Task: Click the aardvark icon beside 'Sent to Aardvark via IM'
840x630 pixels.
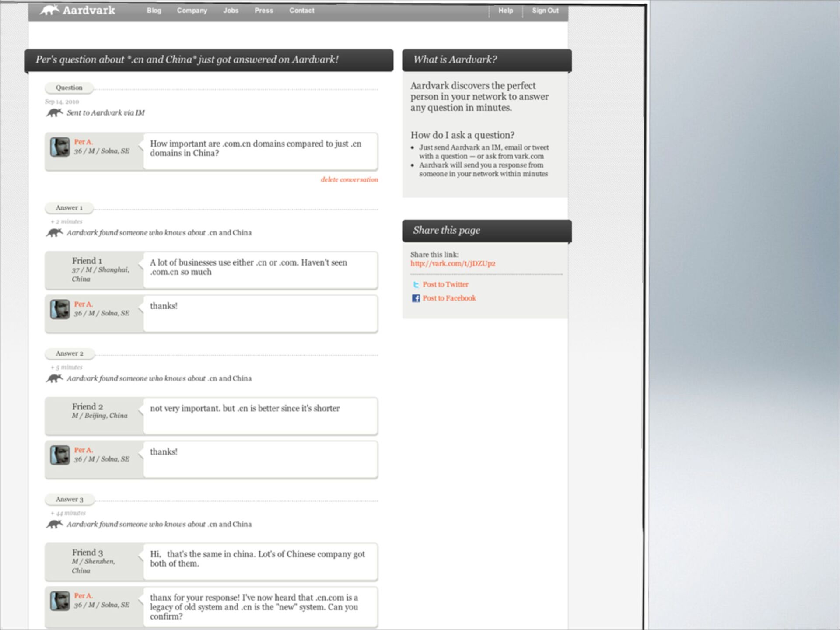Action: pos(54,113)
